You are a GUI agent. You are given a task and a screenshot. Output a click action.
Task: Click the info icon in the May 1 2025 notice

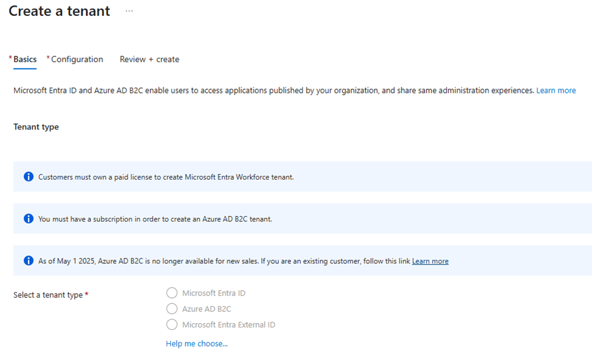(29, 261)
